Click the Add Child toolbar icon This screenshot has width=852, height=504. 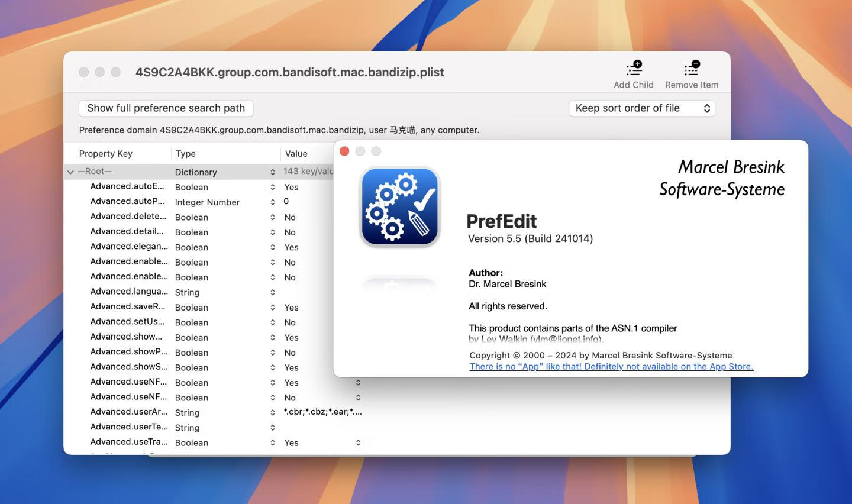(634, 68)
